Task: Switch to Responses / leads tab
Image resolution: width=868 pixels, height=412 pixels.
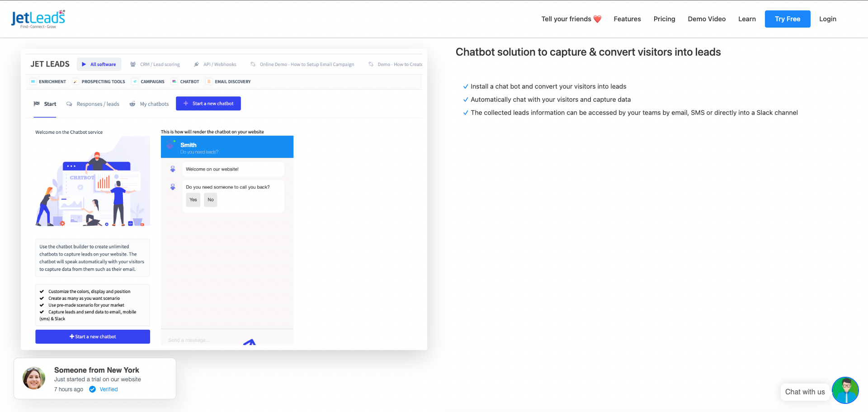Action: click(x=93, y=104)
